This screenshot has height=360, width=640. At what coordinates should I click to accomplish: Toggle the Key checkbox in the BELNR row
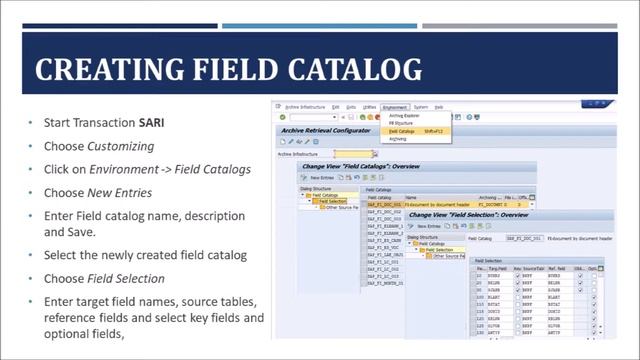click(x=518, y=283)
